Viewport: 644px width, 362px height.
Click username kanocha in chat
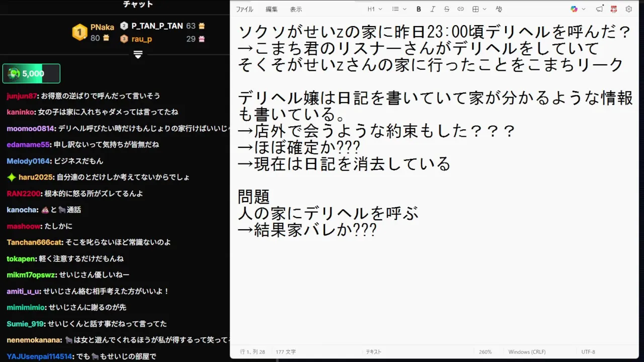coord(22,210)
